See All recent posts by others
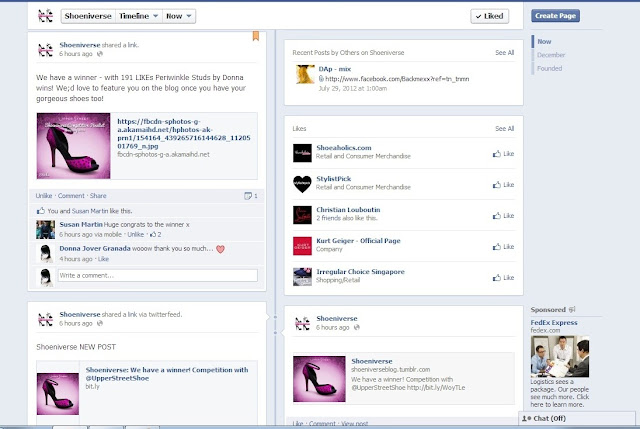640x429 pixels. pos(504,53)
